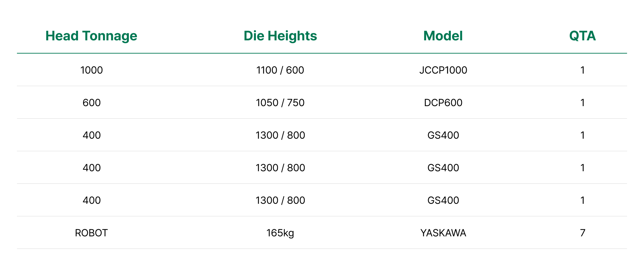This screenshot has height=276, width=644.
Task: Click the ROBOT cell
Action: click(91, 233)
